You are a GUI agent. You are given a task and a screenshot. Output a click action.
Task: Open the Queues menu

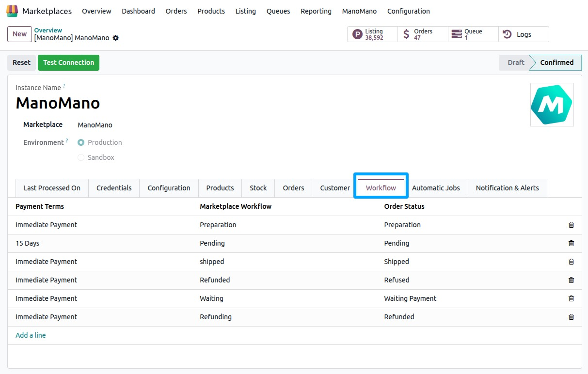(x=278, y=11)
